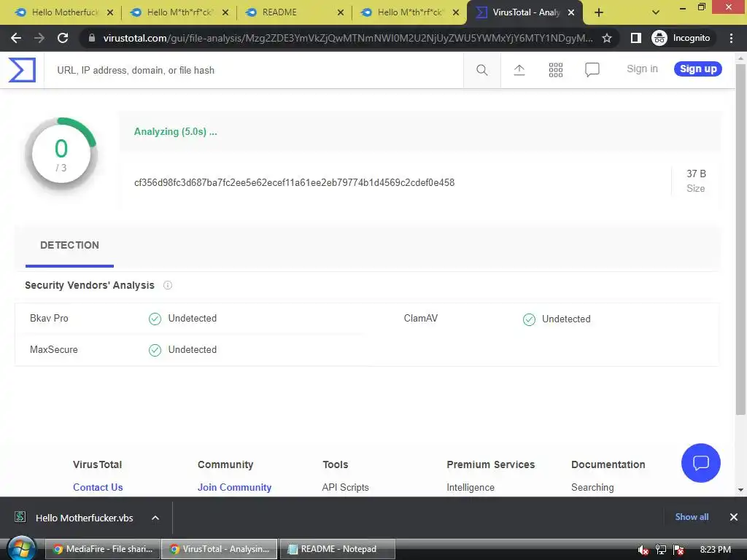Click the file hash text
This screenshot has height=560, width=747.
click(295, 183)
